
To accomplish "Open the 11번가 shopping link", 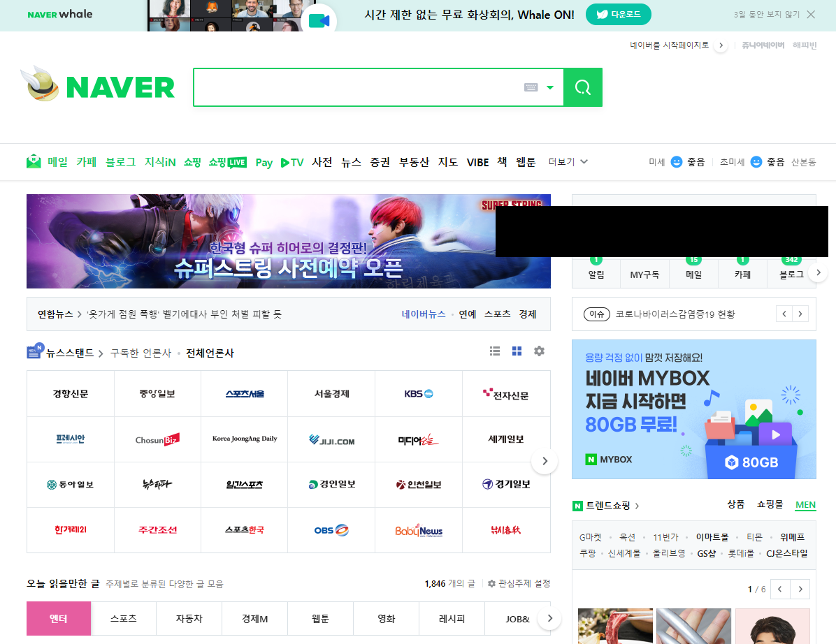I will click(665, 537).
